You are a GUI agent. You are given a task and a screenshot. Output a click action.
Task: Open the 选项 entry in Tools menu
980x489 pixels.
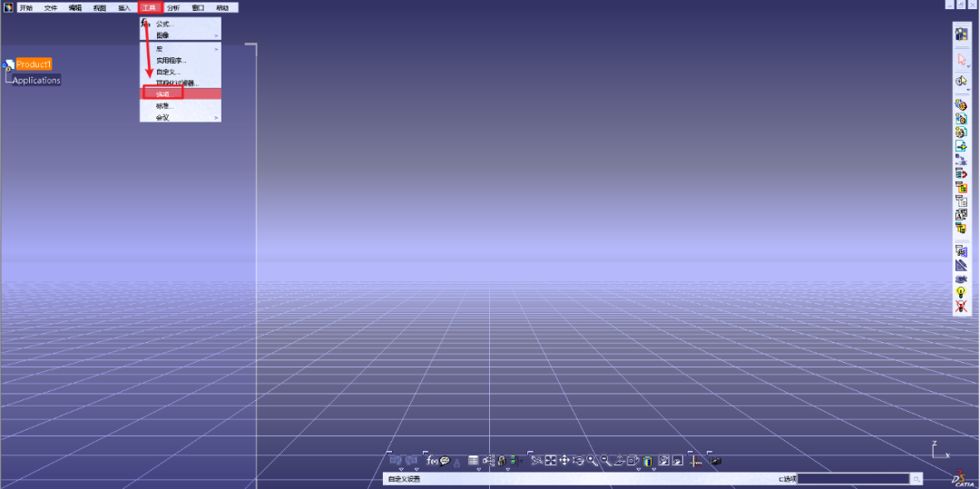coord(180,93)
